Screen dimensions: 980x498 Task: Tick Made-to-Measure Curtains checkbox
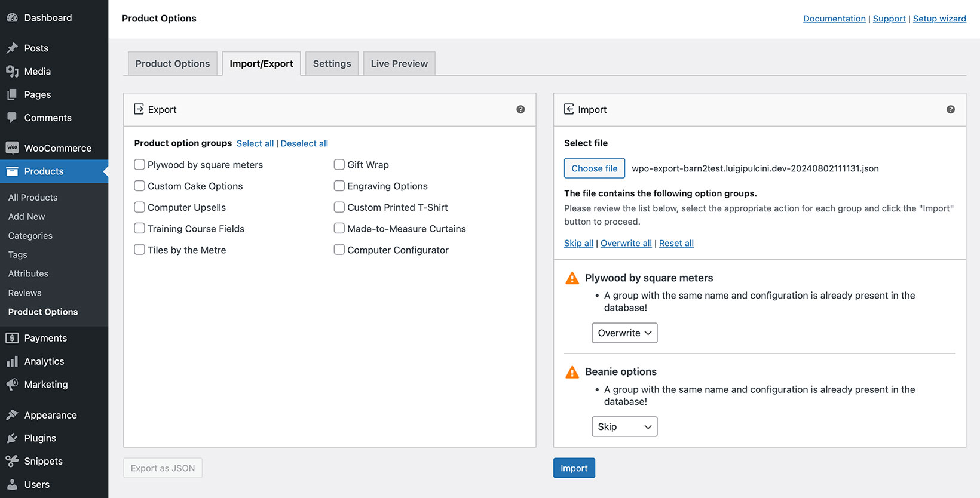339,228
